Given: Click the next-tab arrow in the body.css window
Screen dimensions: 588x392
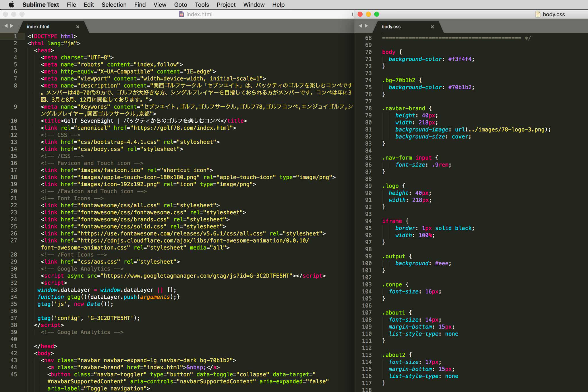Looking at the screenshot, I should (366, 26).
